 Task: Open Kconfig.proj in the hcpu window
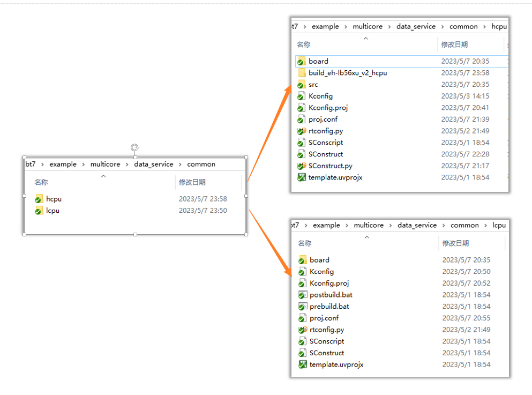tap(328, 108)
